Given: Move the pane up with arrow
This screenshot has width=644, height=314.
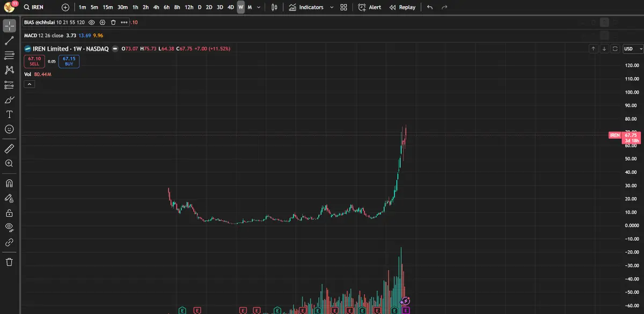Looking at the screenshot, I should [x=593, y=49].
